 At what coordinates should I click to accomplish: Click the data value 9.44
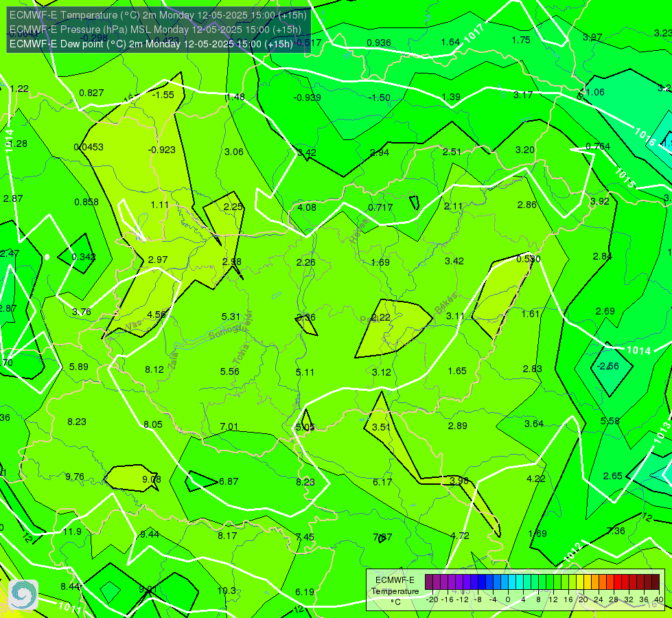click(x=150, y=534)
